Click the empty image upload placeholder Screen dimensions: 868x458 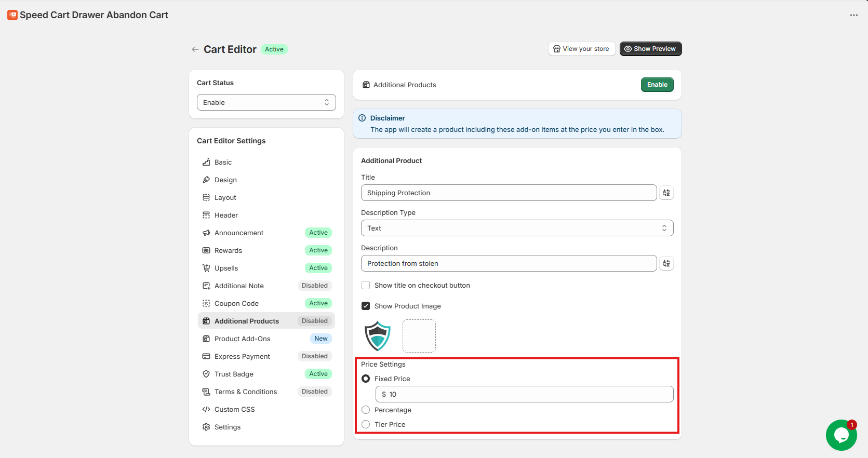tap(419, 336)
